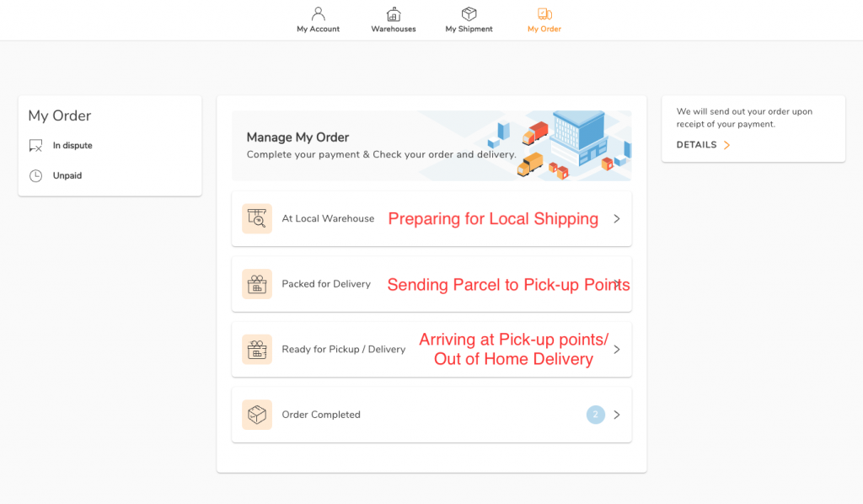
Task: Click the At Local Warehouse icon
Action: 256,218
